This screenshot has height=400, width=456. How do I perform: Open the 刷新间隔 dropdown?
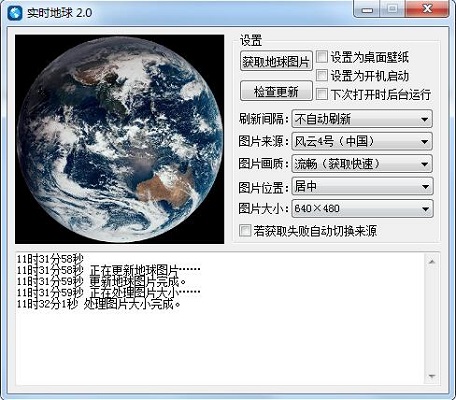(362, 119)
